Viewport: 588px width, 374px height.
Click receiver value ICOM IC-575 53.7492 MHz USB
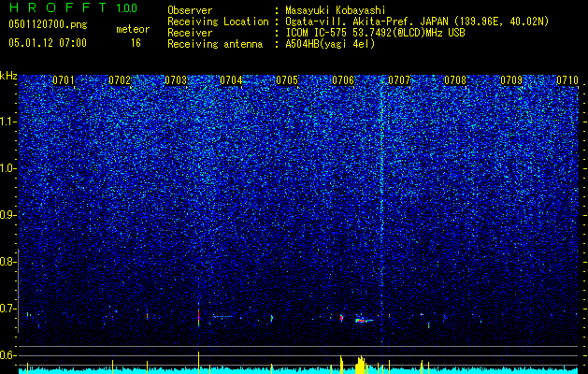click(375, 33)
